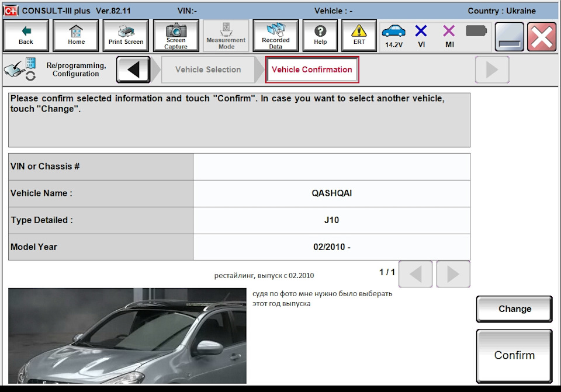Click the 'VIN or Chassis #' label
Screen dimensions: 561x392
(x=45, y=166)
